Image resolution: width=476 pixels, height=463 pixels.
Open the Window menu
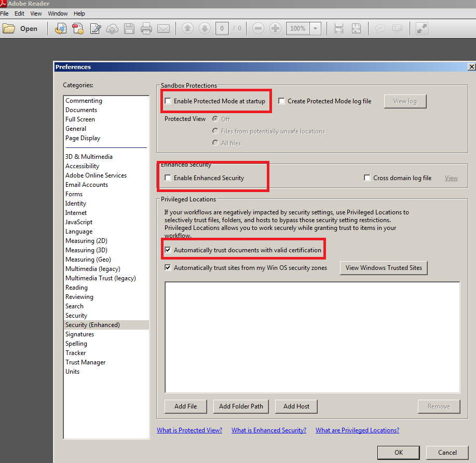[x=58, y=13]
